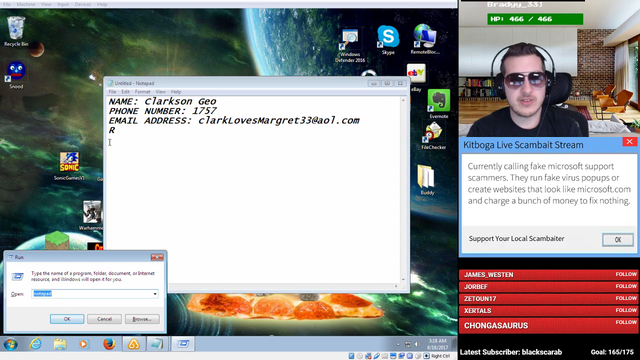Click the volume speaker tray icon
Viewport: 640px width, 360px height.
tap(417, 344)
